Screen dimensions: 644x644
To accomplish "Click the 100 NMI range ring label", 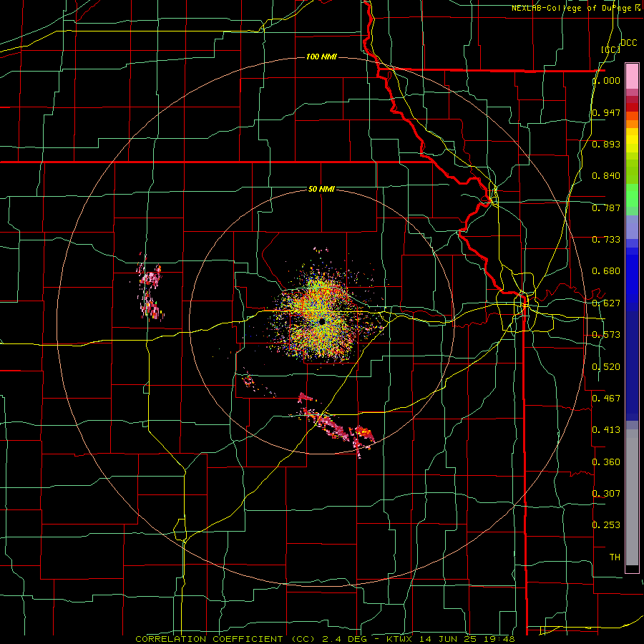I will tap(321, 57).
